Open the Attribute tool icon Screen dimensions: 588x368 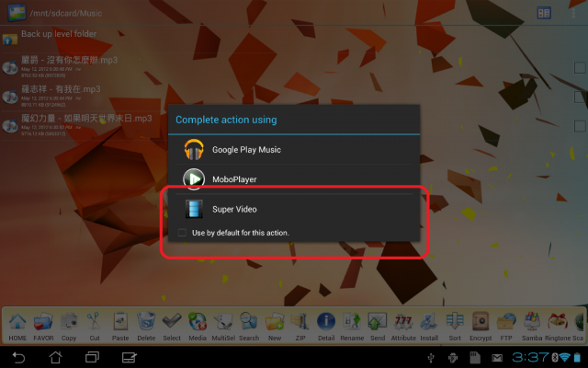click(x=403, y=326)
